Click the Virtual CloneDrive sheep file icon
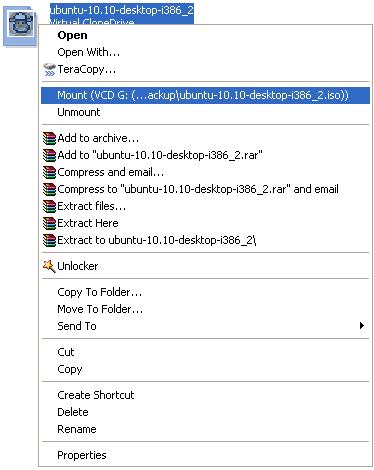The width and height of the screenshot is (374, 470). coord(20,26)
